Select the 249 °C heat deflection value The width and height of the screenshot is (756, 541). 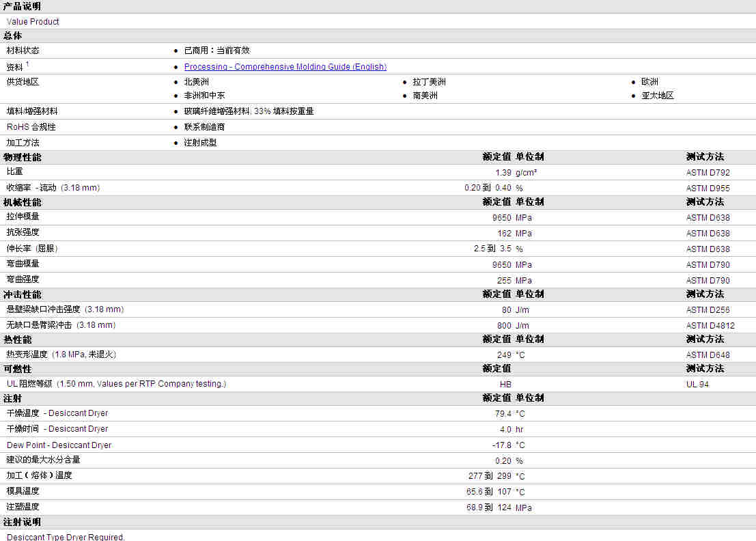504,355
